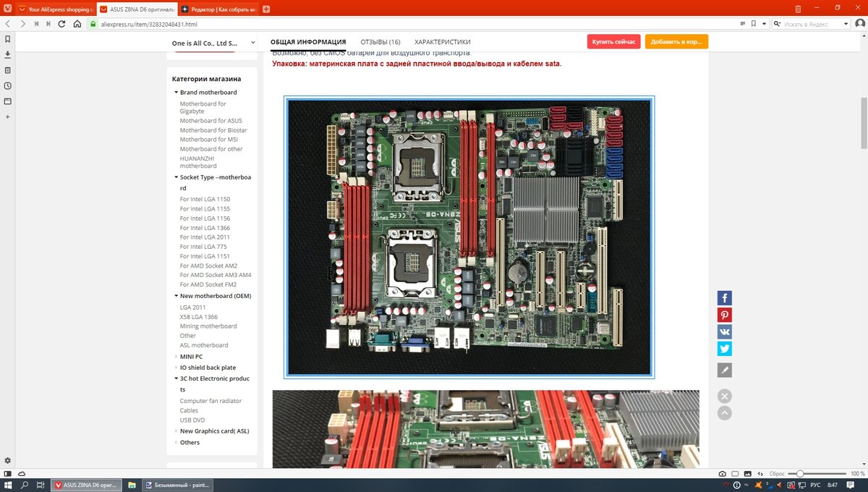Click the green padlock site info icon
Viewport: 868px width, 492px height.
click(x=93, y=24)
